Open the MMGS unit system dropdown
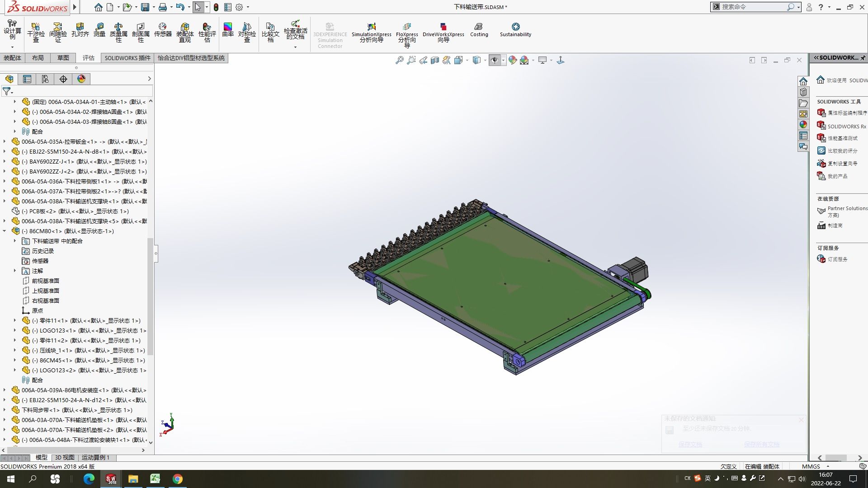Screen dimensions: 868x488 [828, 466]
